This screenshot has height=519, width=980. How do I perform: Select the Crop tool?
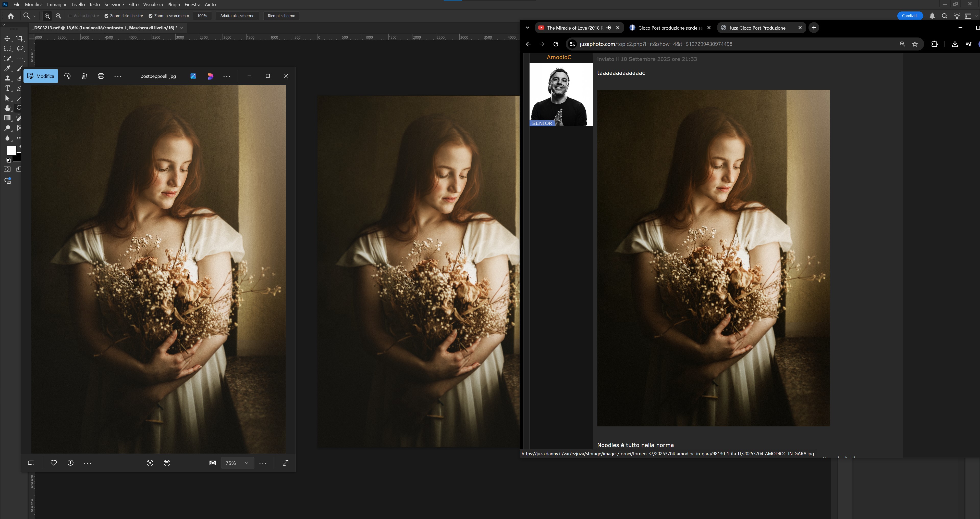[x=20, y=39]
